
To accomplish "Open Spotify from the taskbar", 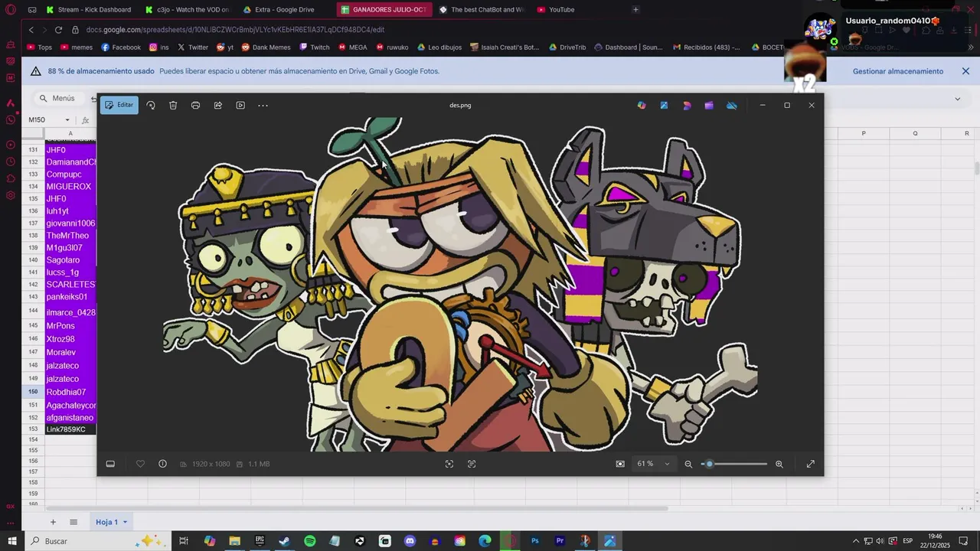I will tap(309, 541).
